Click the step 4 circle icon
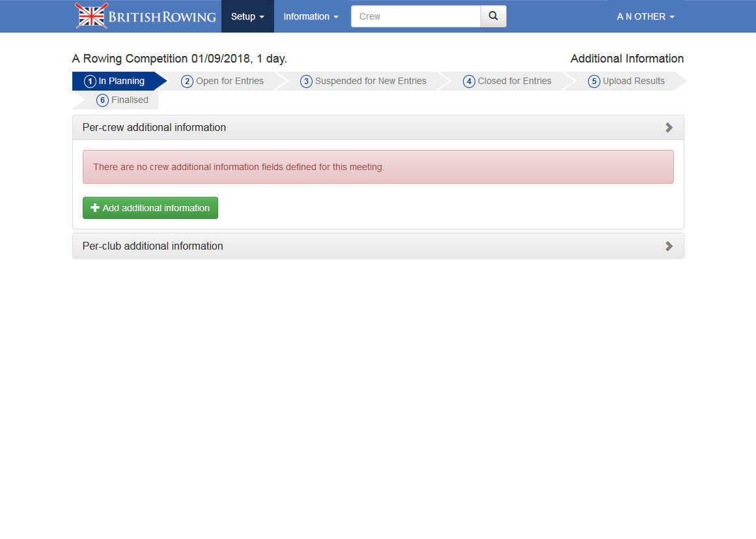This screenshot has width=756, height=539. click(469, 81)
